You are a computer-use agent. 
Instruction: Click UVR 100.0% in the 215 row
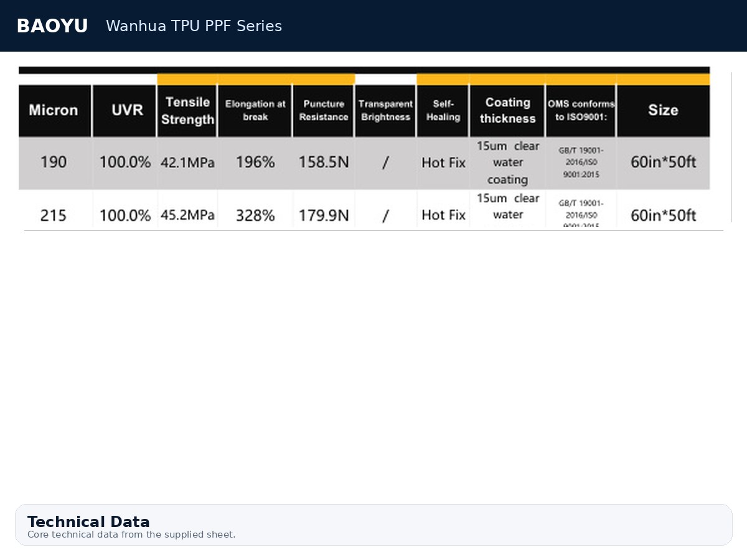pyautogui.click(x=125, y=215)
